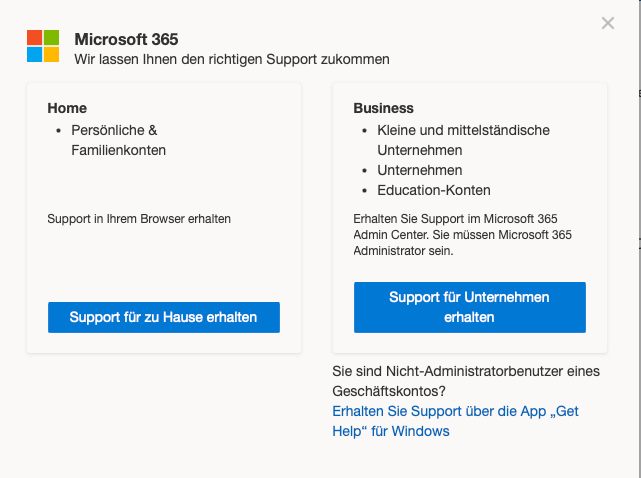The width and height of the screenshot is (641, 478).
Task: Click the 'Microsoft 365' heading
Action: [126, 39]
